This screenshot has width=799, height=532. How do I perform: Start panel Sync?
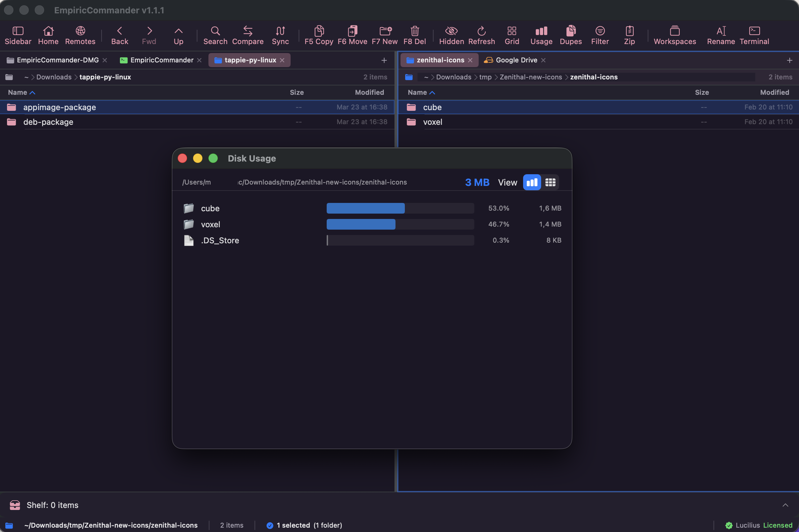[280, 35]
